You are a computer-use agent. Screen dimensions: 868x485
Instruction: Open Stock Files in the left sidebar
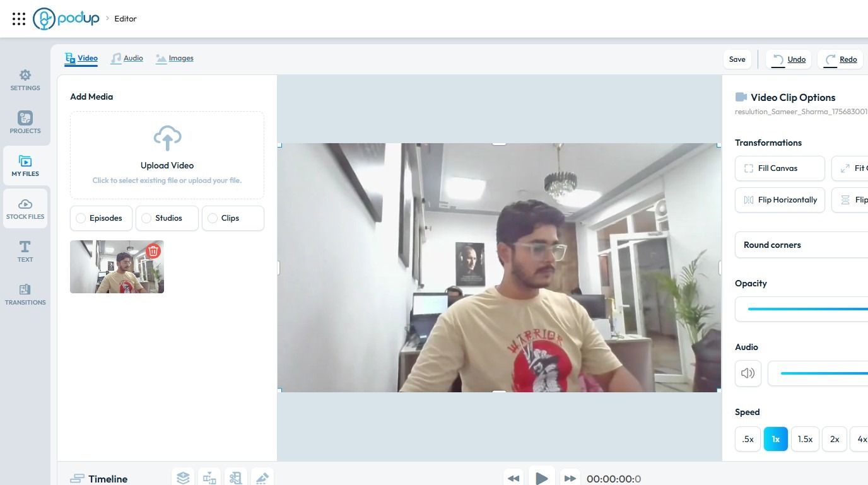pyautogui.click(x=25, y=209)
